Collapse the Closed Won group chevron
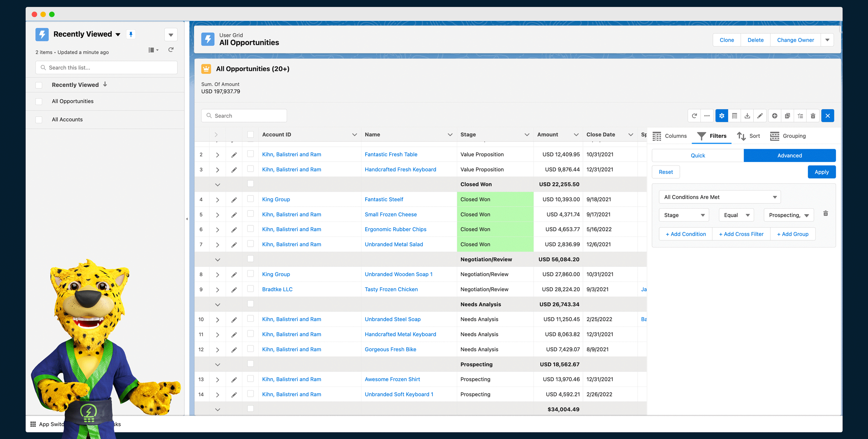Image resolution: width=868 pixels, height=439 pixels. coord(217,185)
